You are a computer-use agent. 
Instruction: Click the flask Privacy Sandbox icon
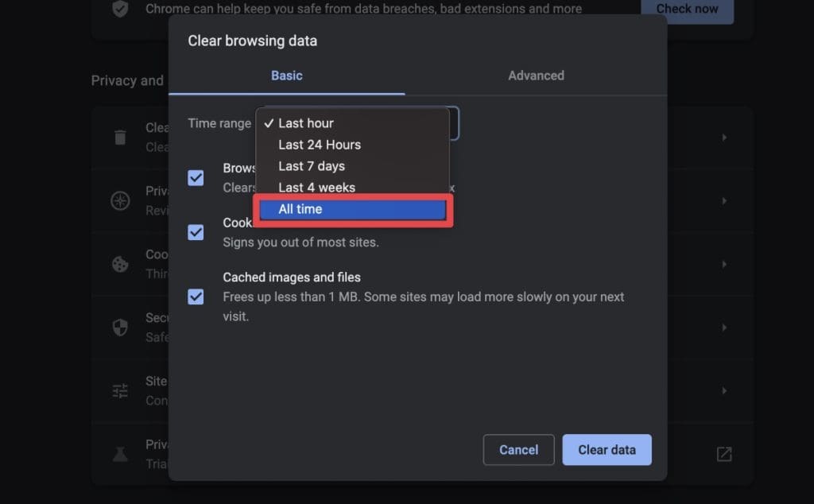click(120, 454)
